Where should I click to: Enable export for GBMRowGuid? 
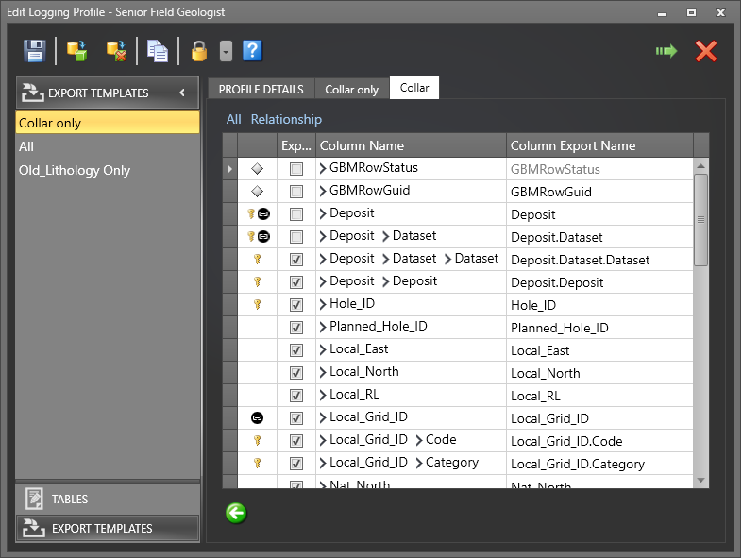tap(296, 192)
